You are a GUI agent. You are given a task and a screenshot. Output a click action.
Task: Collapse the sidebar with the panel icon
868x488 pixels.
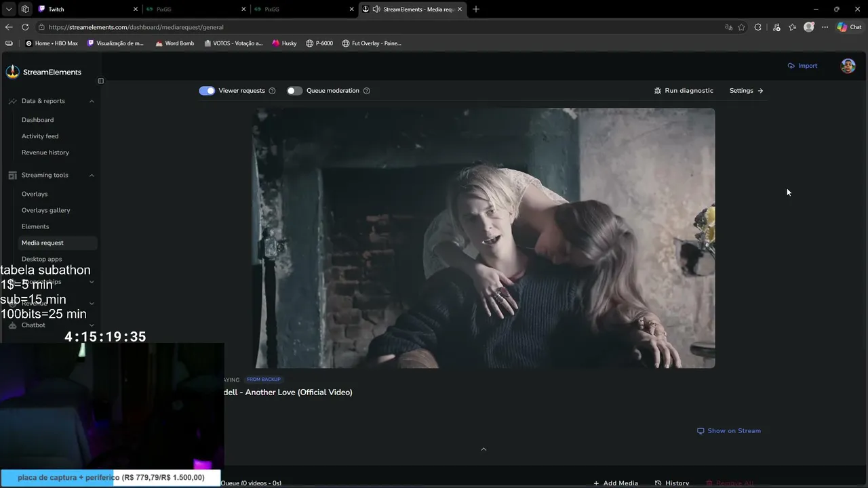pos(100,81)
